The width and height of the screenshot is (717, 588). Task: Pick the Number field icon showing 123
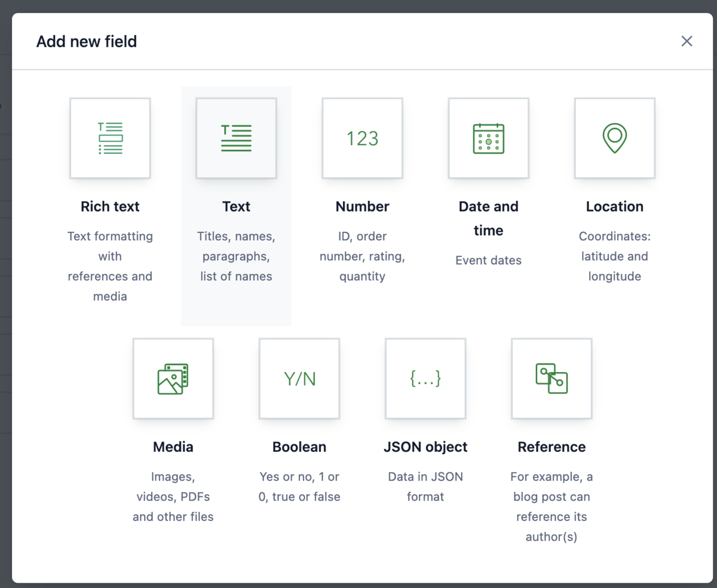(x=363, y=138)
